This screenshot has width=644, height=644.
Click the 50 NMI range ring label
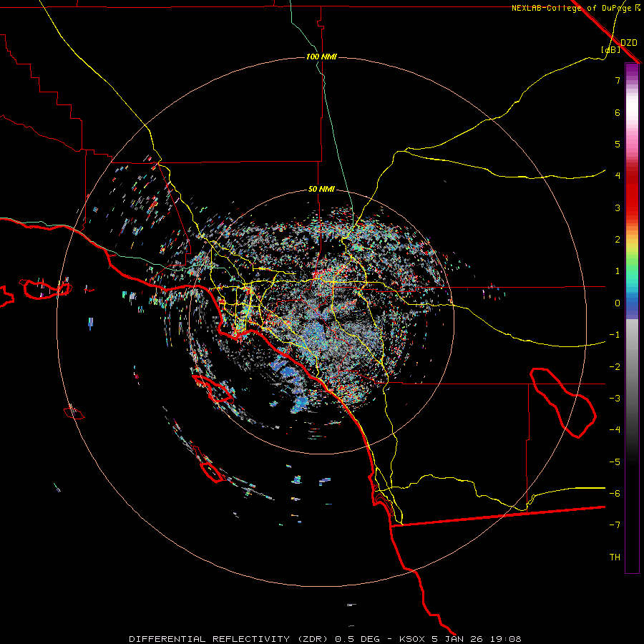(321, 189)
